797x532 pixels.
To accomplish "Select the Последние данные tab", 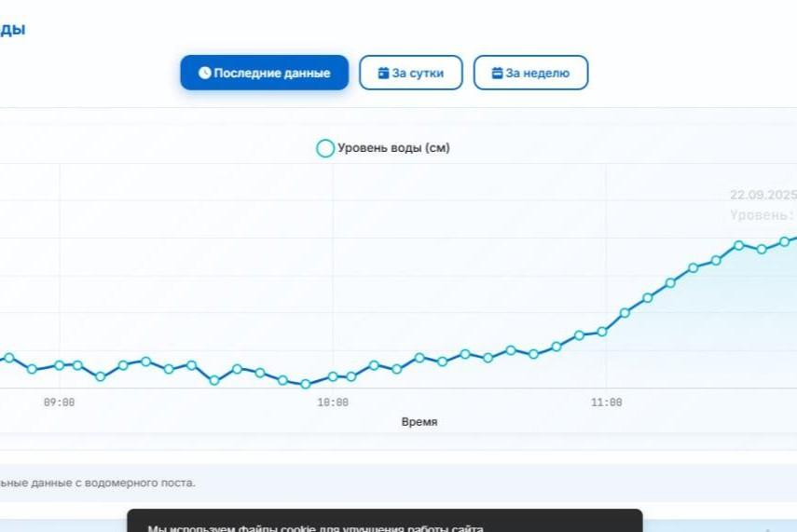I will point(264,73).
